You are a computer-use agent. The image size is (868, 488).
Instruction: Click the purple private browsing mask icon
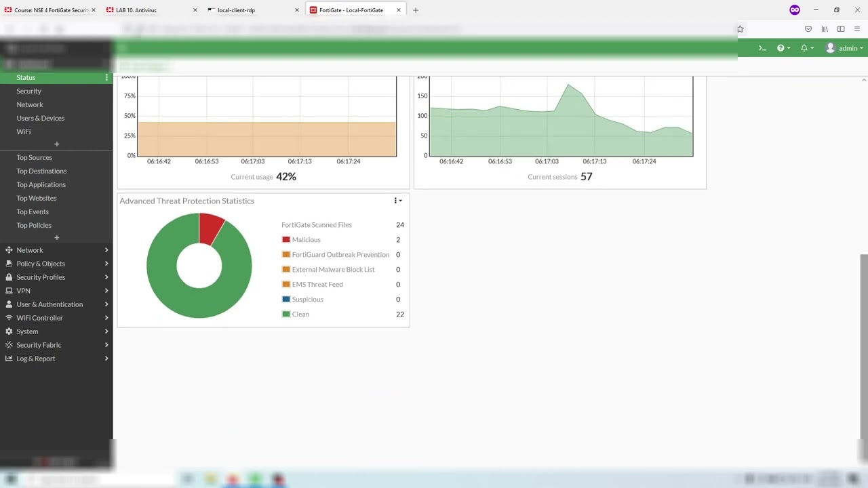click(795, 10)
